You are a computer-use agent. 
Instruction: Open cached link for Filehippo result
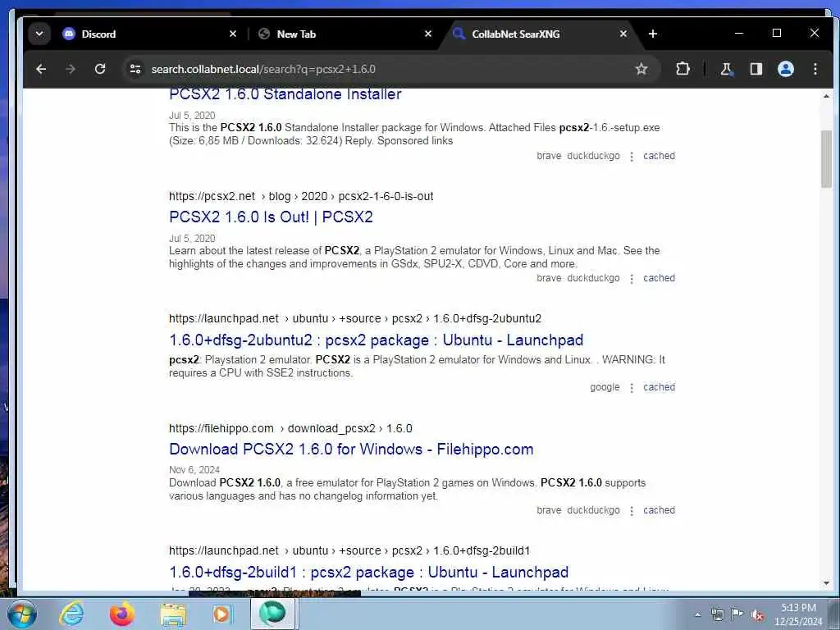pyautogui.click(x=659, y=510)
